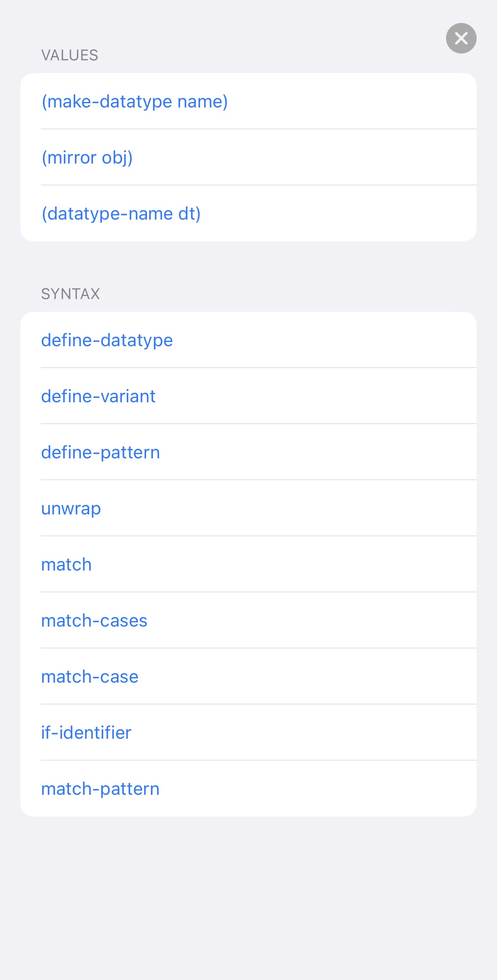Select the (mirror obj) procedure
497x980 pixels.
pos(248,157)
